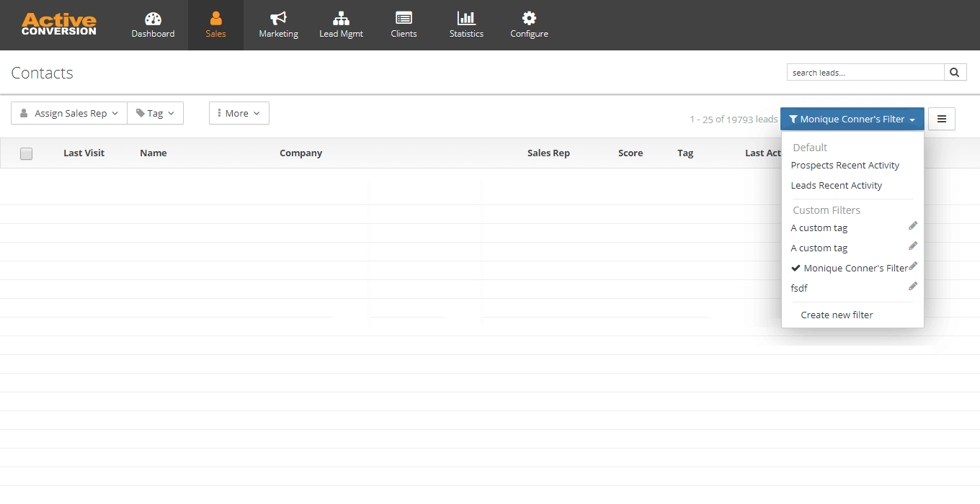Select the fsdf custom filter
The width and height of the screenshot is (980, 504).
coord(799,288)
